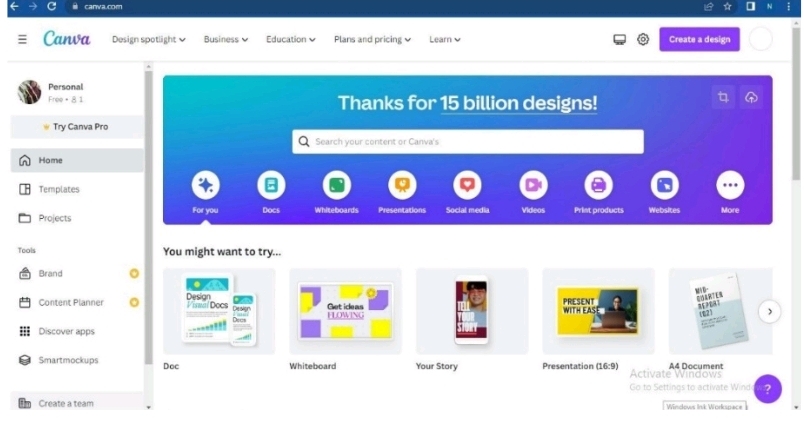Click the Create a design button
The image size is (804, 427).
click(699, 39)
